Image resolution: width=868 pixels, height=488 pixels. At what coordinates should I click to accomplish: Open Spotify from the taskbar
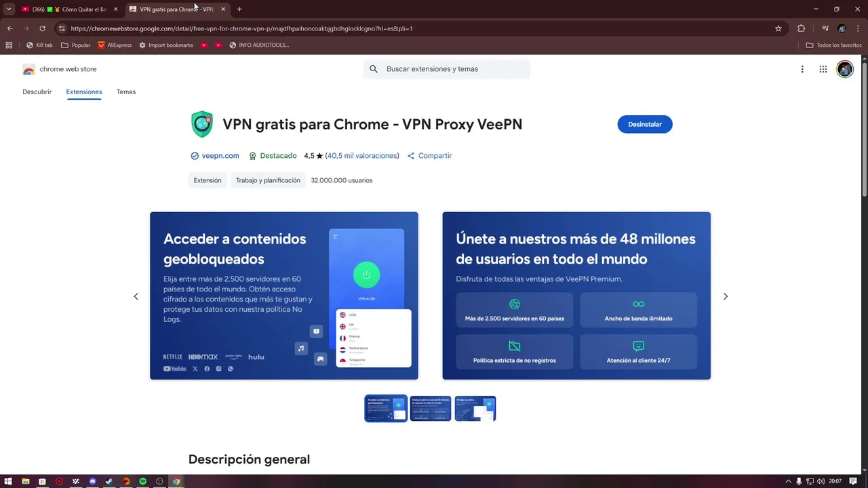(143, 481)
